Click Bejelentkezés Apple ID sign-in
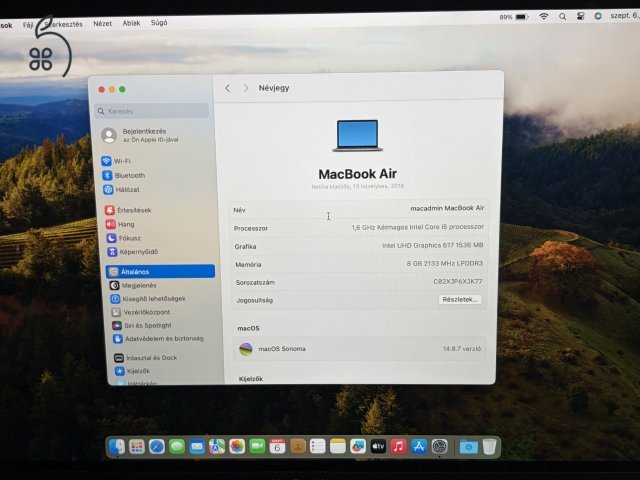640x480 pixels. [x=140, y=135]
